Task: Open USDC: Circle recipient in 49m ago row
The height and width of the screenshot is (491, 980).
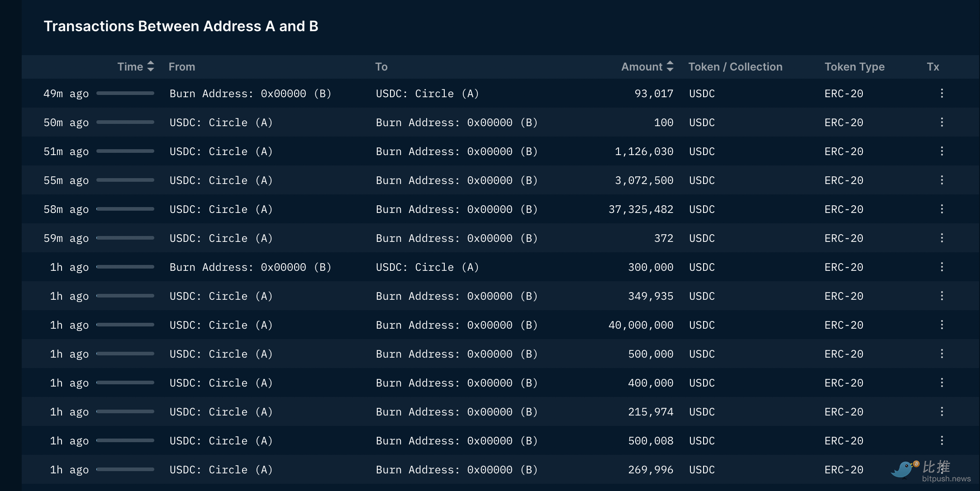Action: tap(427, 94)
